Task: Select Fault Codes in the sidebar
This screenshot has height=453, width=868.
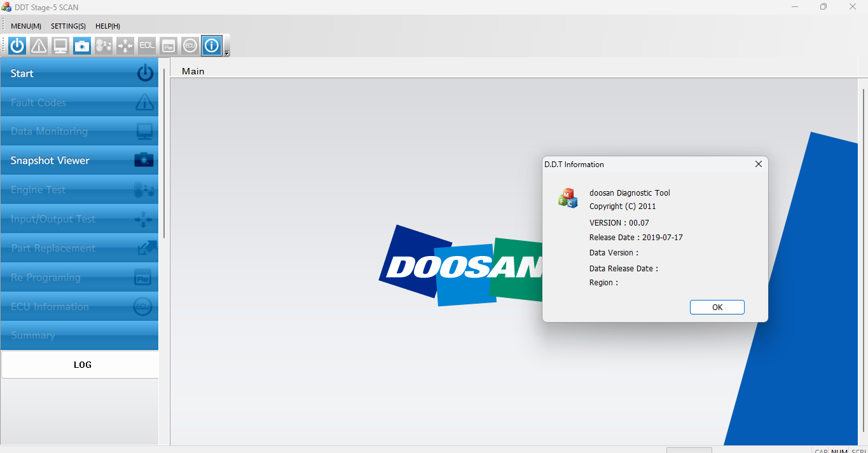Action: click(x=79, y=102)
